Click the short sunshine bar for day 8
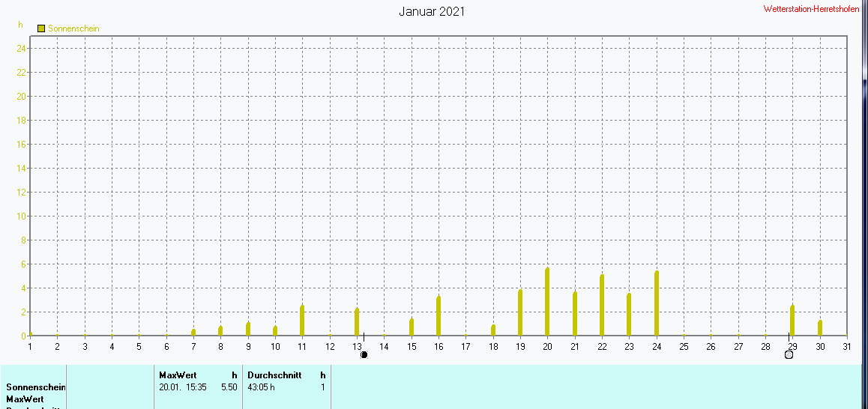This screenshot has height=409, width=868. pos(220,330)
